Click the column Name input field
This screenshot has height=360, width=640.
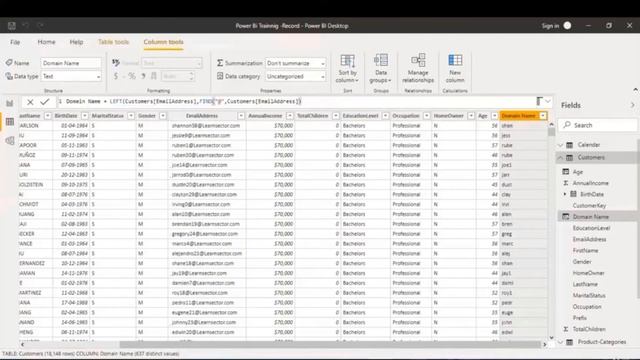click(x=71, y=63)
